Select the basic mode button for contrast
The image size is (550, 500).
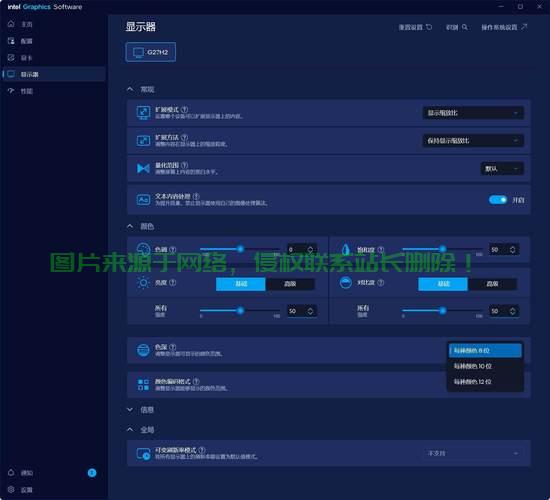(443, 284)
